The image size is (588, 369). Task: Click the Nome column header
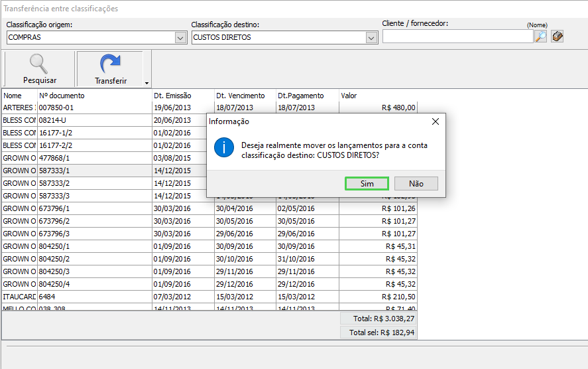coord(19,96)
